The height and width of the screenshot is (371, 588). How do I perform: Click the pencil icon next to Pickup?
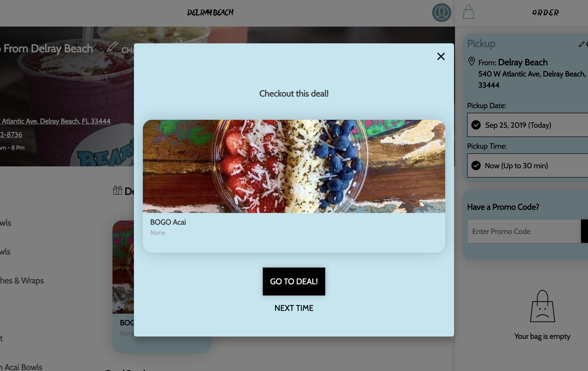pyautogui.click(x=581, y=44)
